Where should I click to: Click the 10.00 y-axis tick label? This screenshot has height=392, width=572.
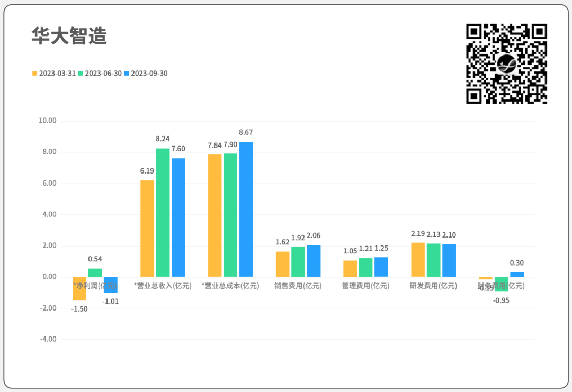48,121
